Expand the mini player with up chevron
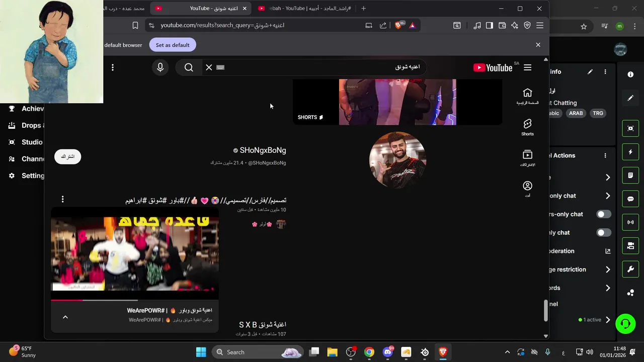Viewport: 644px width, 362px height. [65, 317]
